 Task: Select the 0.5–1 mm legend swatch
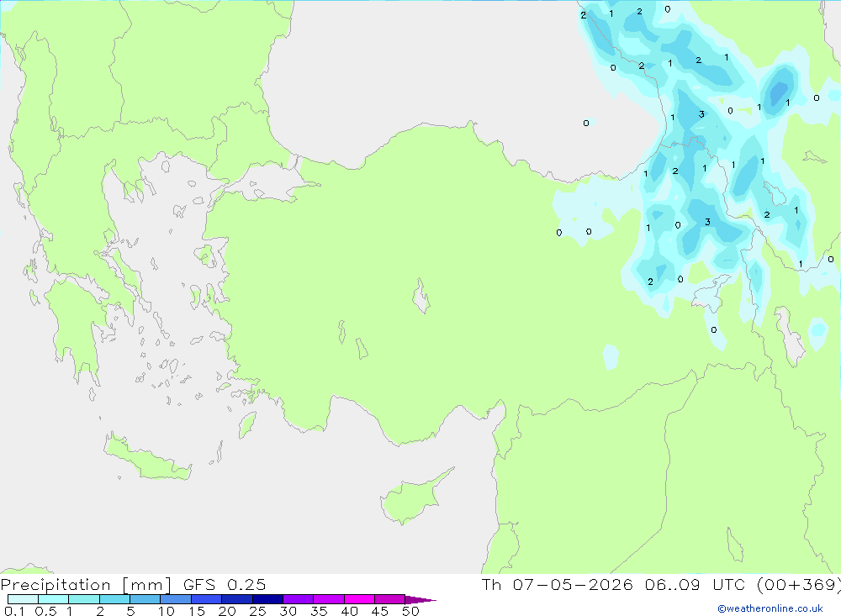[54, 599]
